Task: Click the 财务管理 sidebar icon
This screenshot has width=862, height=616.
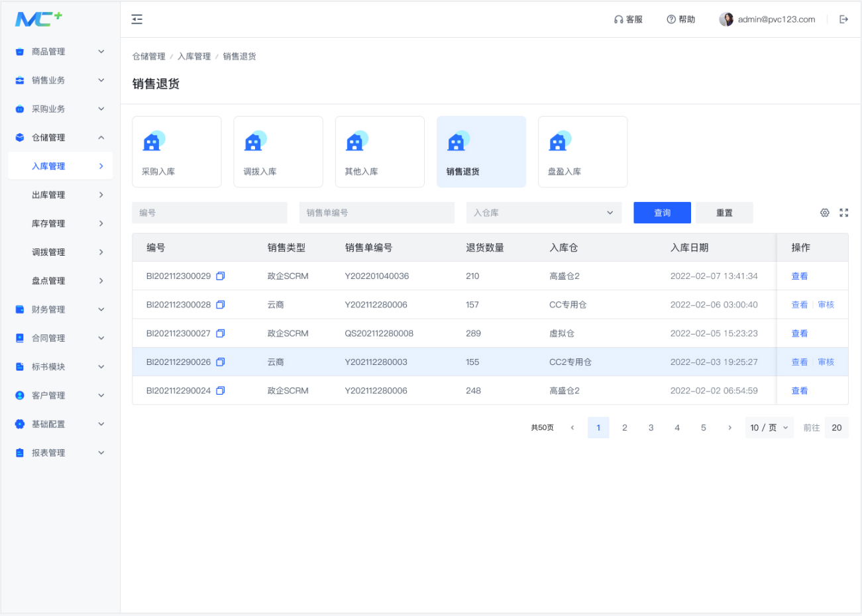Action: click(x=20, y=309)
